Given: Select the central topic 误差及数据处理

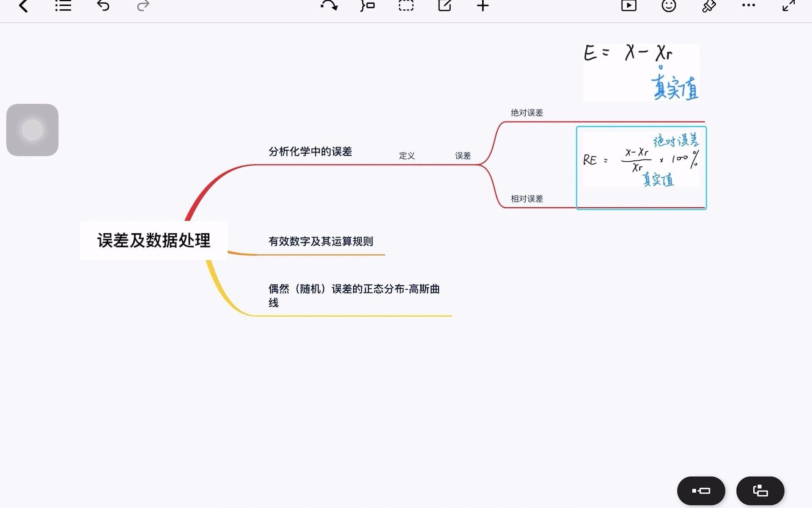Looking at the screenshot, I should [x=154, y=240].
